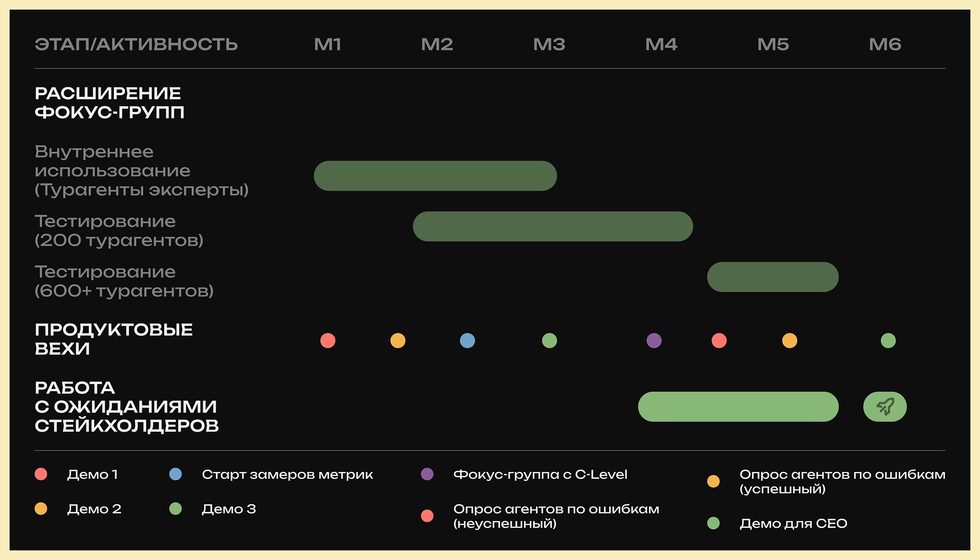
Task: Click the internal use bar spanning M1 to M3
Action: (435, 176)
